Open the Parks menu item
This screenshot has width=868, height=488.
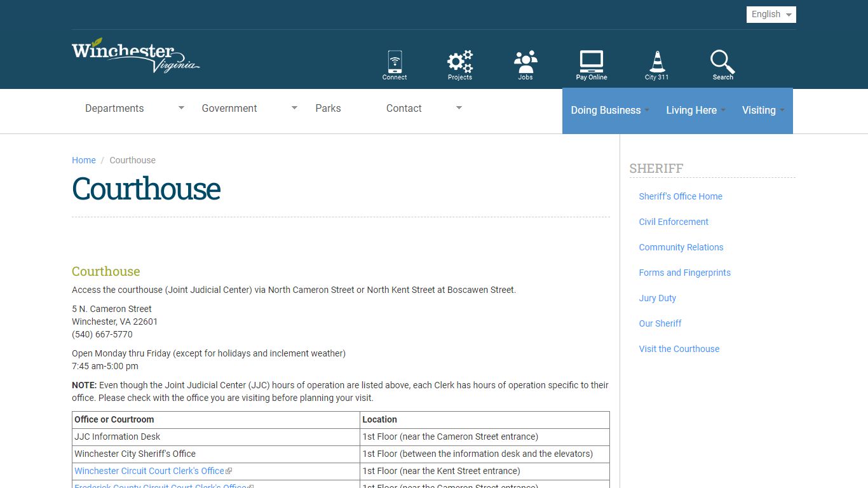(x=328, y=108)
